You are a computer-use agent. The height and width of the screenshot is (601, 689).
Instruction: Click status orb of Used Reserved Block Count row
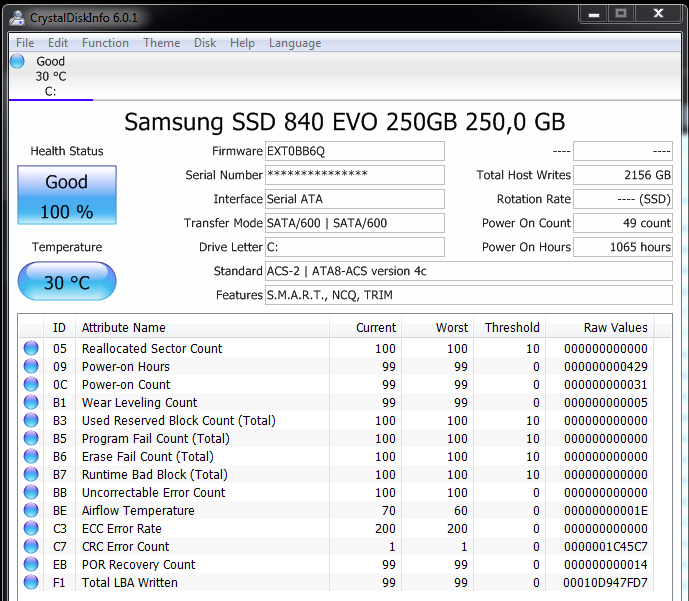coord(31,420)
